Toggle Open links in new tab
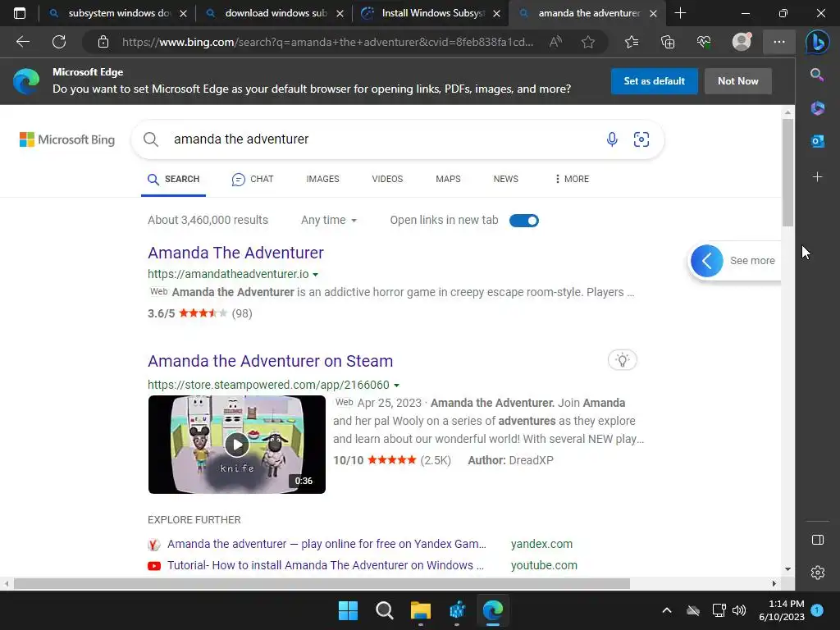The image size is (840, 630). (524, 220)
